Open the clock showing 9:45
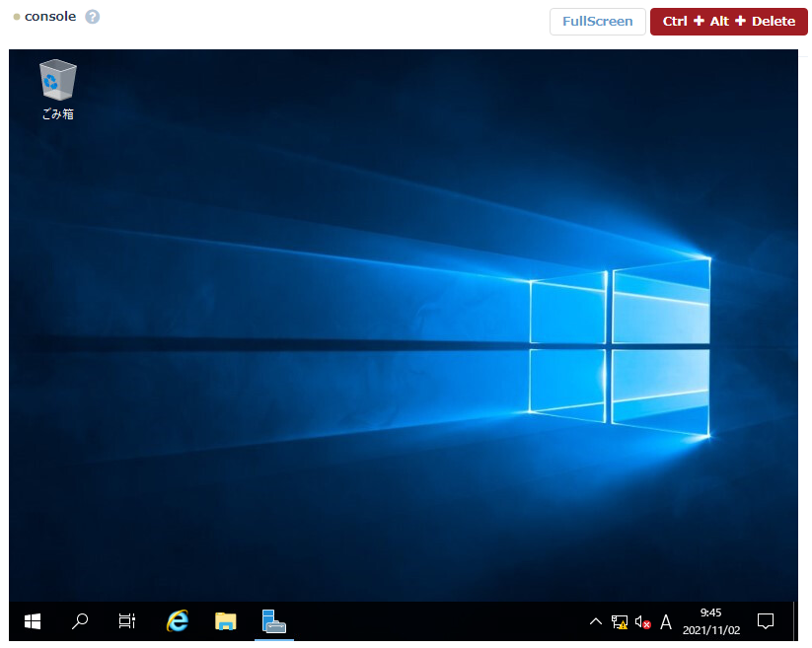Image resolution: width=812 pixels, height=648 pixels. pos(710,613)
